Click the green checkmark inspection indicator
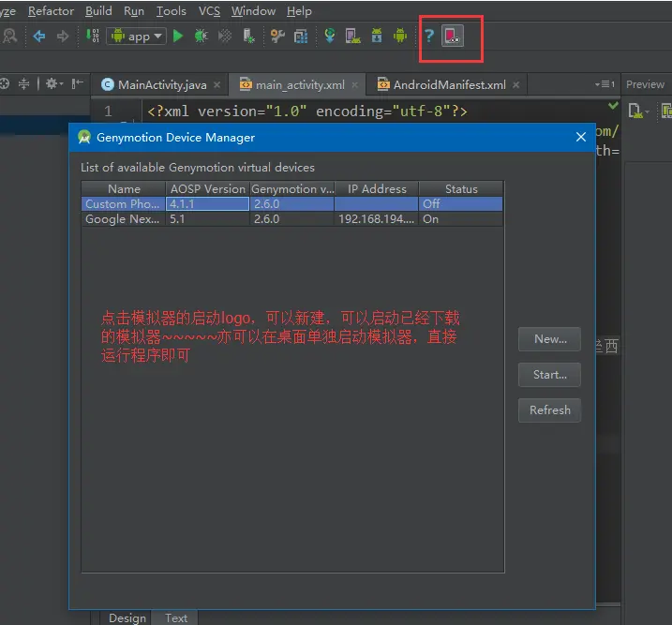Viewport: 672px width, 625px height. [x=613, y=105]
